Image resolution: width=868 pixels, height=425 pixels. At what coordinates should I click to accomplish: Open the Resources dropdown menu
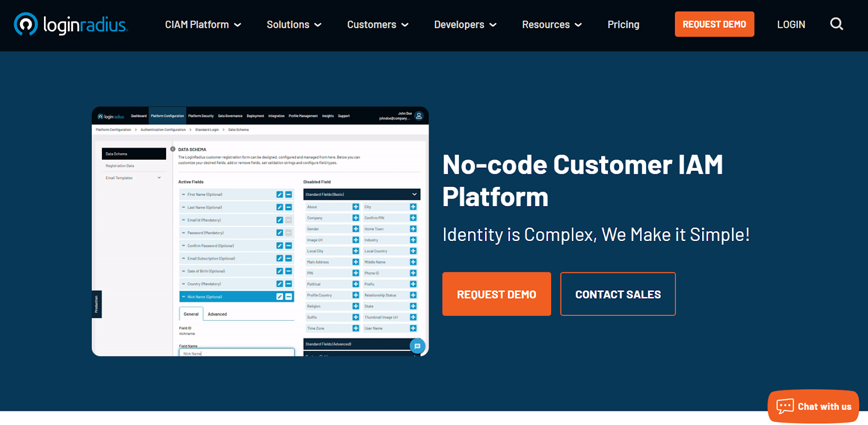pos(552,24)
